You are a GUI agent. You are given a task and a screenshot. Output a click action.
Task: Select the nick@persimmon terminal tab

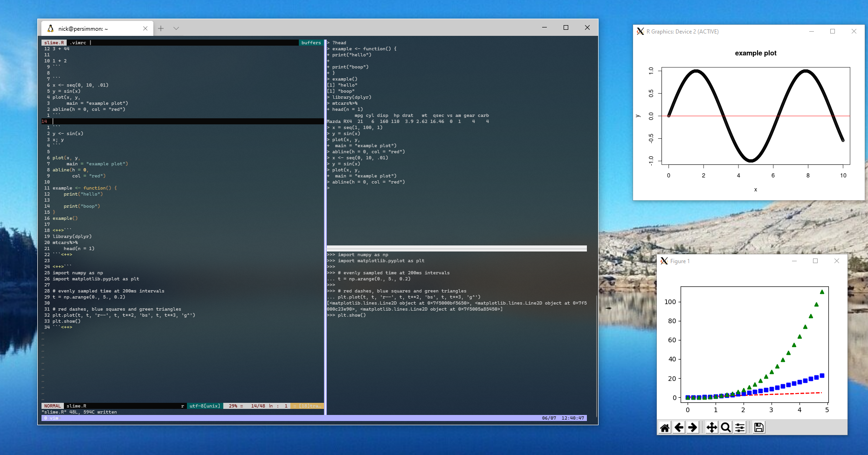pyautogui.click(x=97, y=28)
